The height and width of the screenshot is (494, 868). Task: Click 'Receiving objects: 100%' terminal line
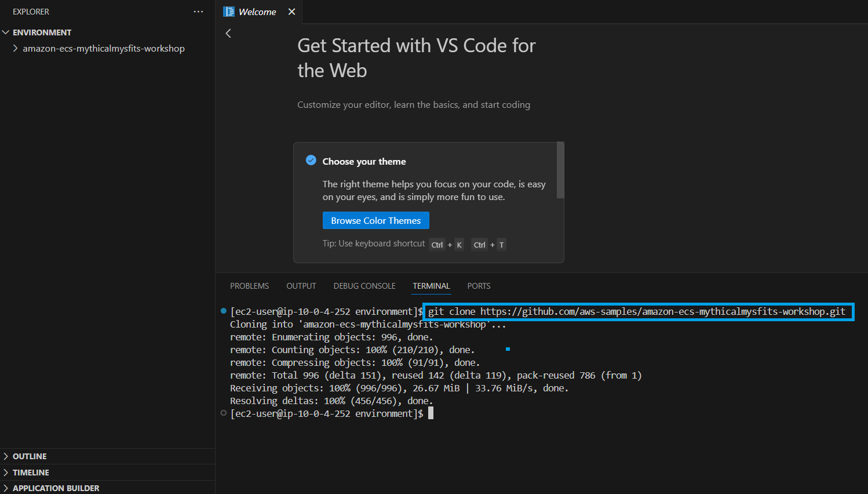(399, 388)
